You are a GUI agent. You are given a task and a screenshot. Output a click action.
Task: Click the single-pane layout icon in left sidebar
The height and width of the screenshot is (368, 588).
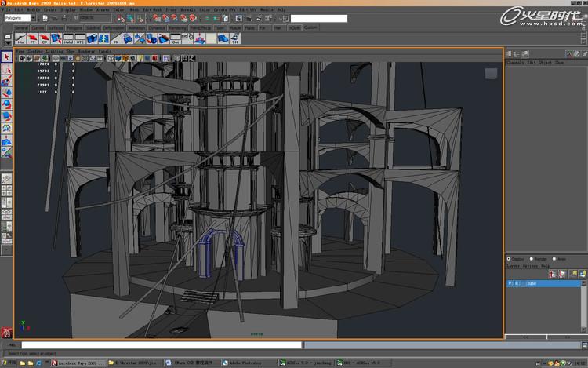point(6,179)
